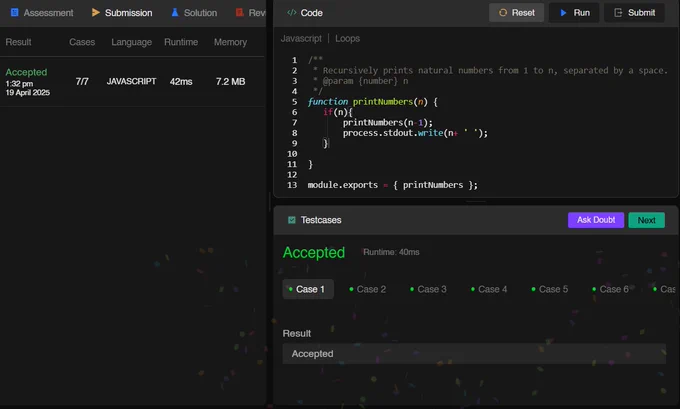Click the Run button's play icon
This screenshot has width=680, height=409.
(563, 13)
